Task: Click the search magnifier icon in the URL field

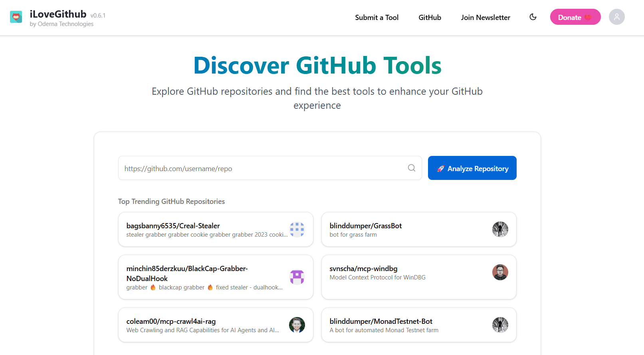Action: [x=412, y=168]
